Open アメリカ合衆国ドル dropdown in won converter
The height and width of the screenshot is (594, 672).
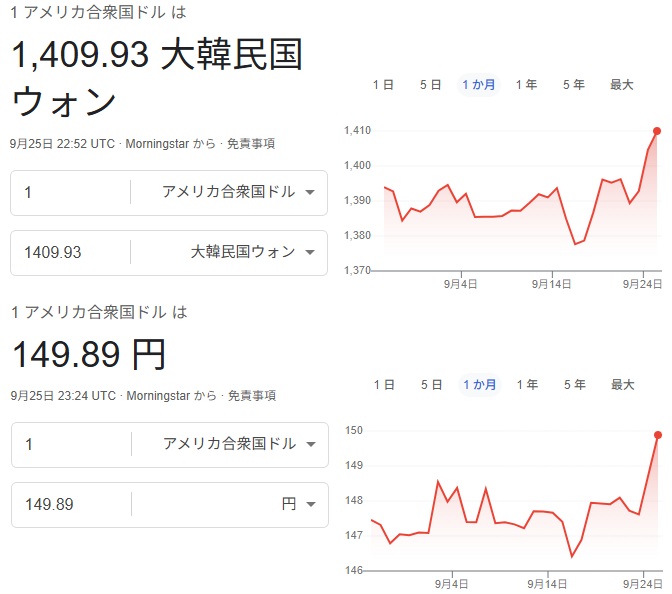[x=238, y=193]
